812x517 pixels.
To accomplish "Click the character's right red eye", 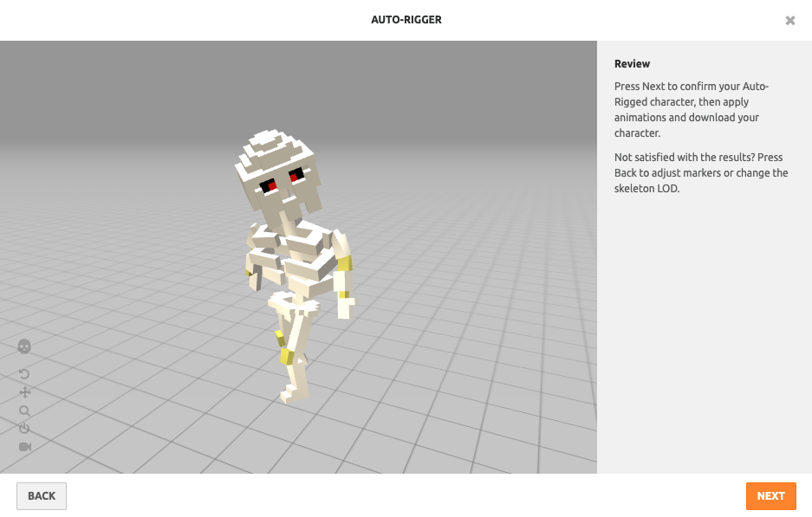I will [296, 176].
